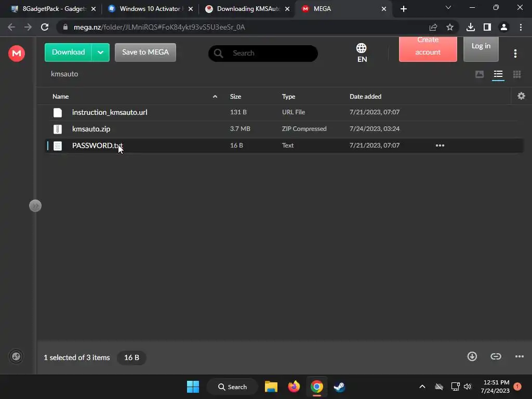Go back in browser history
The height and width of the screenshot is (399, 532).
pyautogui.click(x=11, y=27)
